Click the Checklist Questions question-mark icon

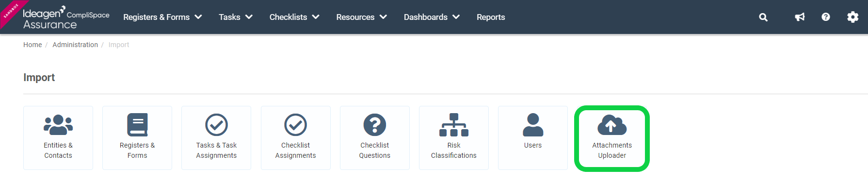[375, 125]
